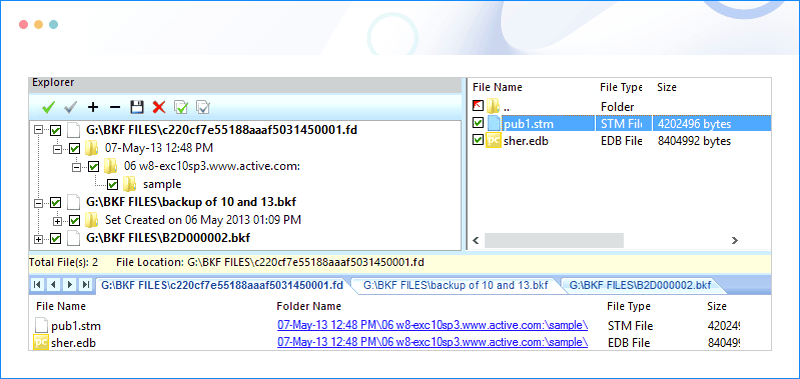Sort by the Size column in the right pane
This screenshot has width=800, height=379.
coord(666,87)
